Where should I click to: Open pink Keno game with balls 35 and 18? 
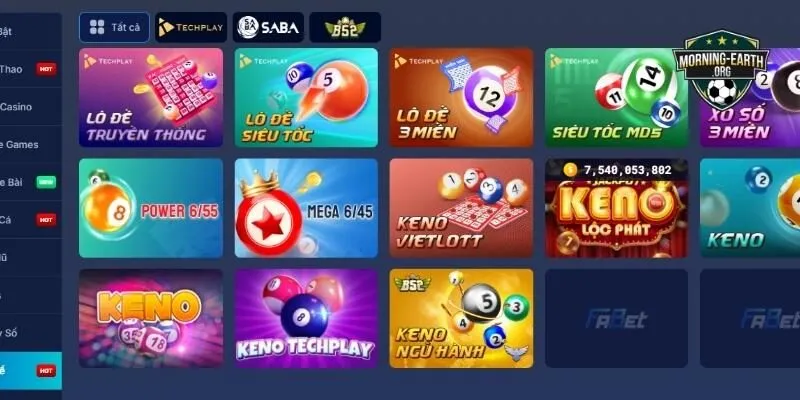pos(151,318)
